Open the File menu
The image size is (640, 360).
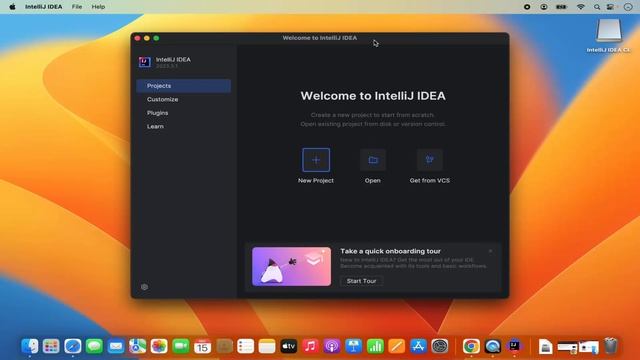77,7
